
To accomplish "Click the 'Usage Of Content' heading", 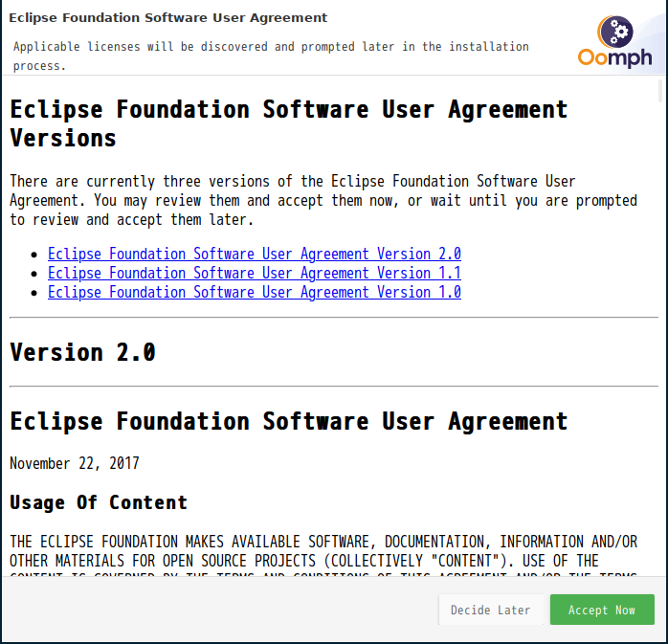I will click(99, 502).
